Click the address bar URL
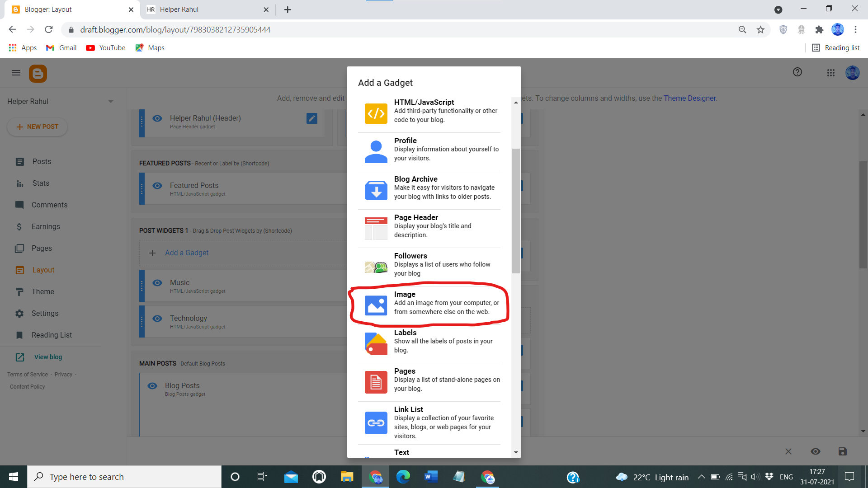 click(x=175, y=30)
